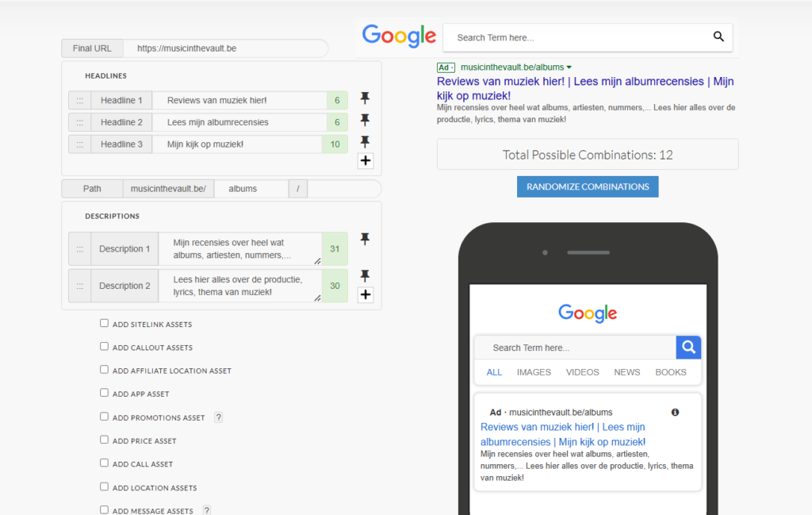
Task: Click the plus icon to add a headline
Action: coord(366,161)
